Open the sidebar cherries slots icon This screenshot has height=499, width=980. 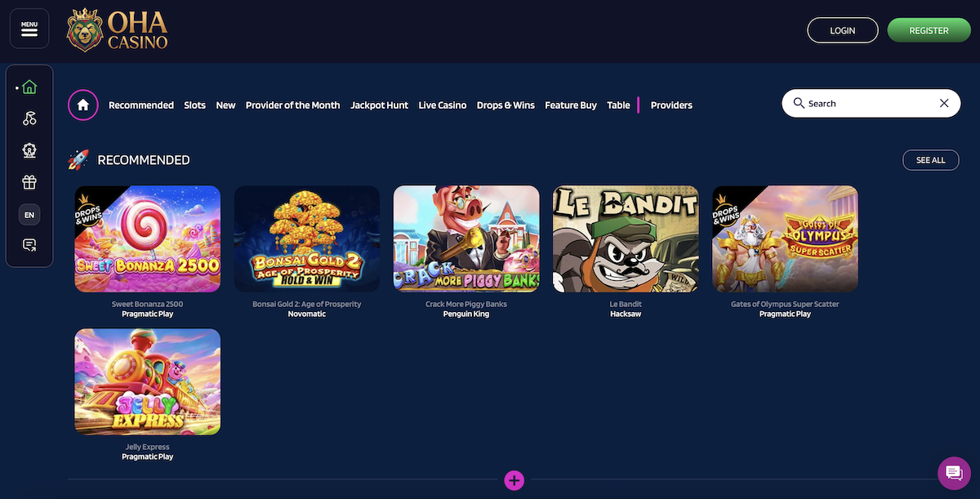pyautogui.click(x=29, y=119)
